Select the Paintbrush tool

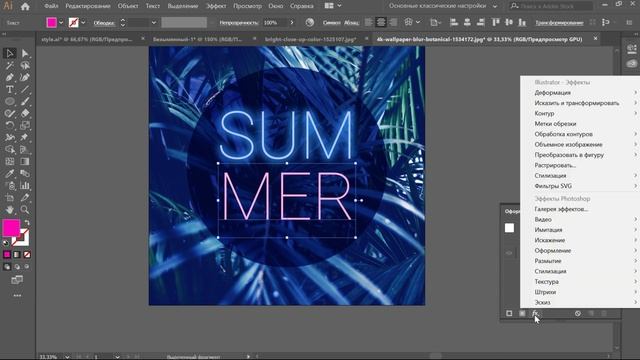(x=25, y=101)
